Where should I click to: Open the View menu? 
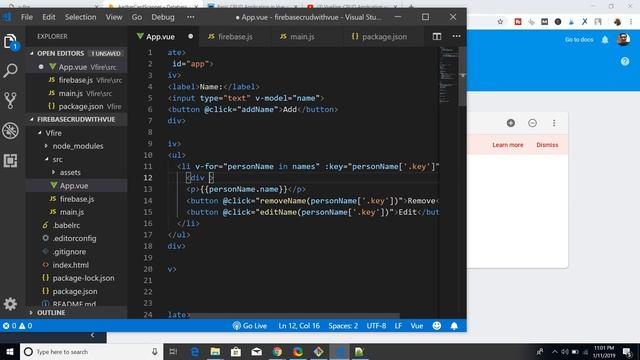point(114,17)
